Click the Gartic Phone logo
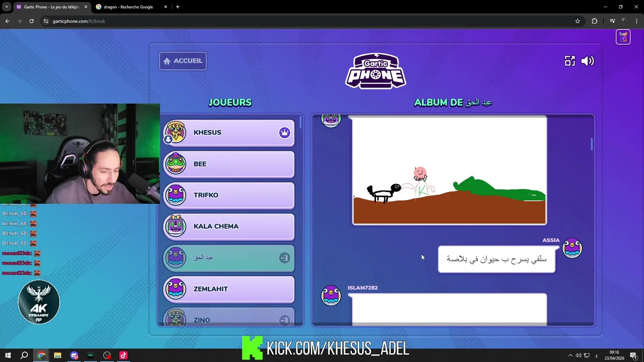This screenshot has height=362, width=644. (x=375, y=70)
